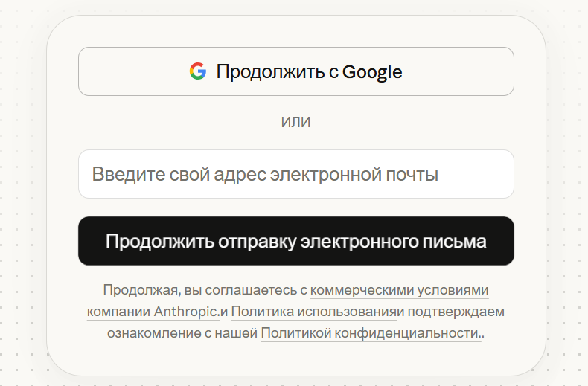Click empty right end of email field
The width and height of the screenshot is (588, 386).
click(476, 174)
